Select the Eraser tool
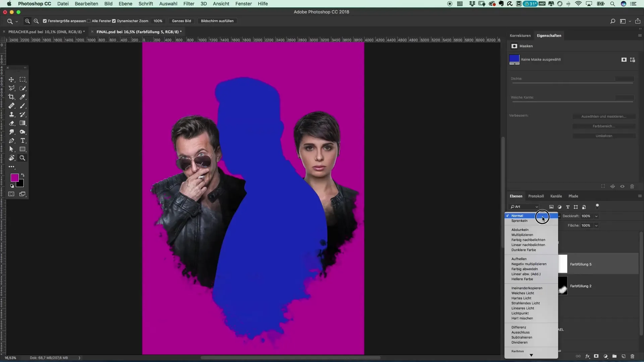Screen dimensions: 644x362 coord(11,123)
